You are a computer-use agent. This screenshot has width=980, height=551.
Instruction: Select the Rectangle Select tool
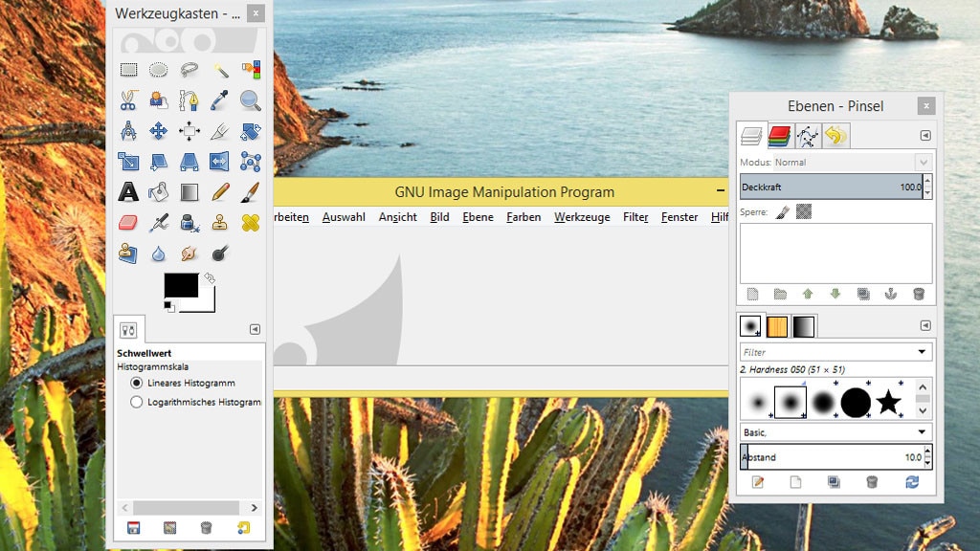tap(128, 69)
